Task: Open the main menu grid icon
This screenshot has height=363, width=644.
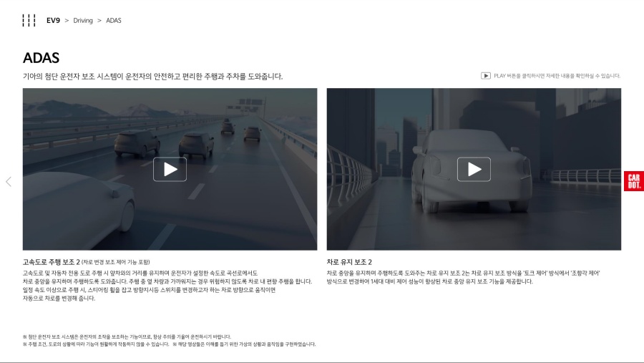Action: coord(29,21)
